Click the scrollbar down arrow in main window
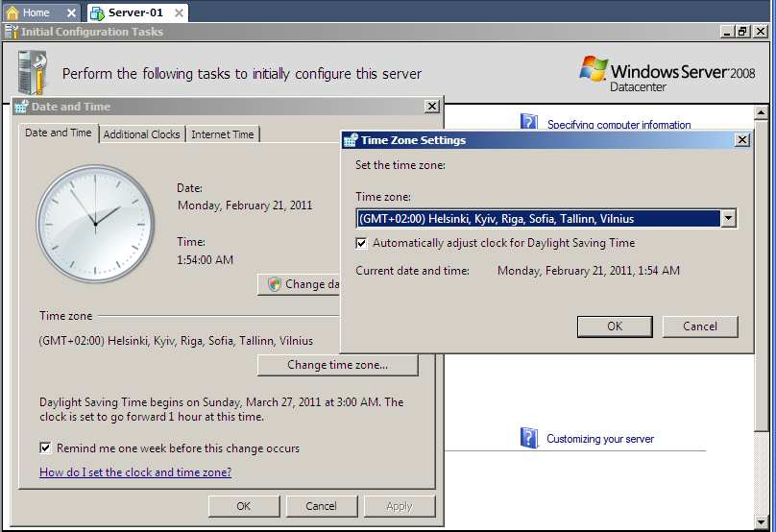This screenshot has height=532, width=776. pos(762,521)
